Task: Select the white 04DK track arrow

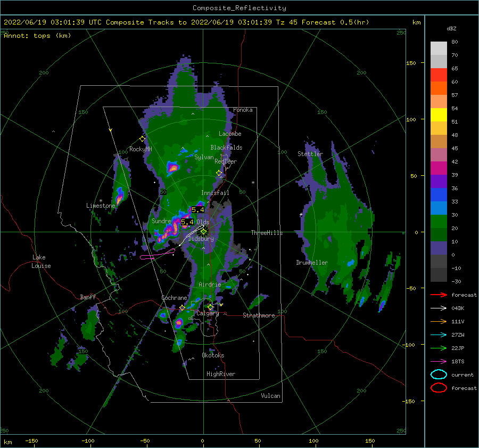Action: point(439,308)
